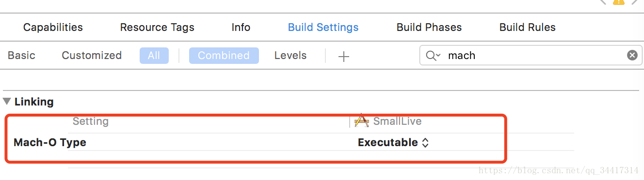Open the Build Phases tab
644x180 pixels.
[x=429, y=27]
